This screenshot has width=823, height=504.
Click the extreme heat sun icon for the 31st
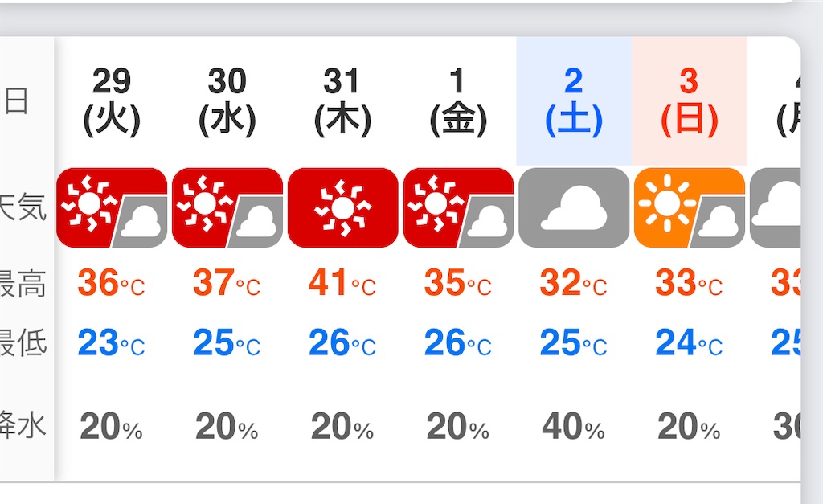click(342, 207)
